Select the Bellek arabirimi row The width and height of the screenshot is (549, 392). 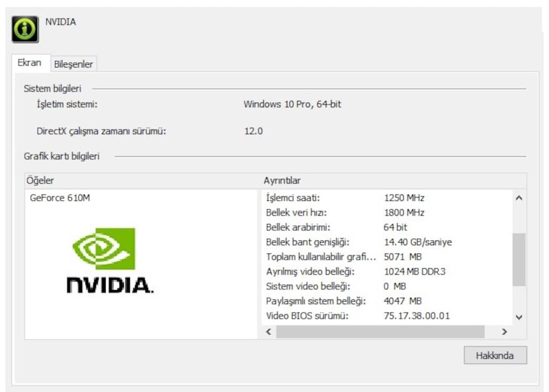coord(387,227)
